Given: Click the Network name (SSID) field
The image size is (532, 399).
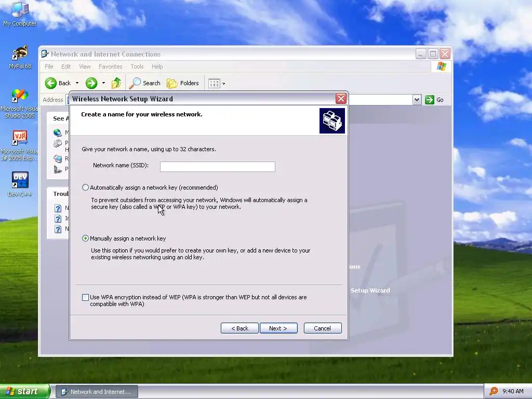Looking at the screenshot, I should (x=218, y=167).
